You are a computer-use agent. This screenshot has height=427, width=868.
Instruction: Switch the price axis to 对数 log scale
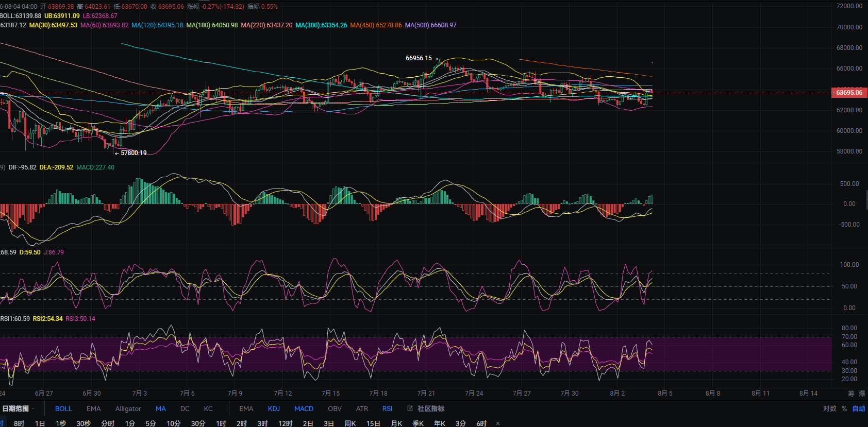[829, 408]
